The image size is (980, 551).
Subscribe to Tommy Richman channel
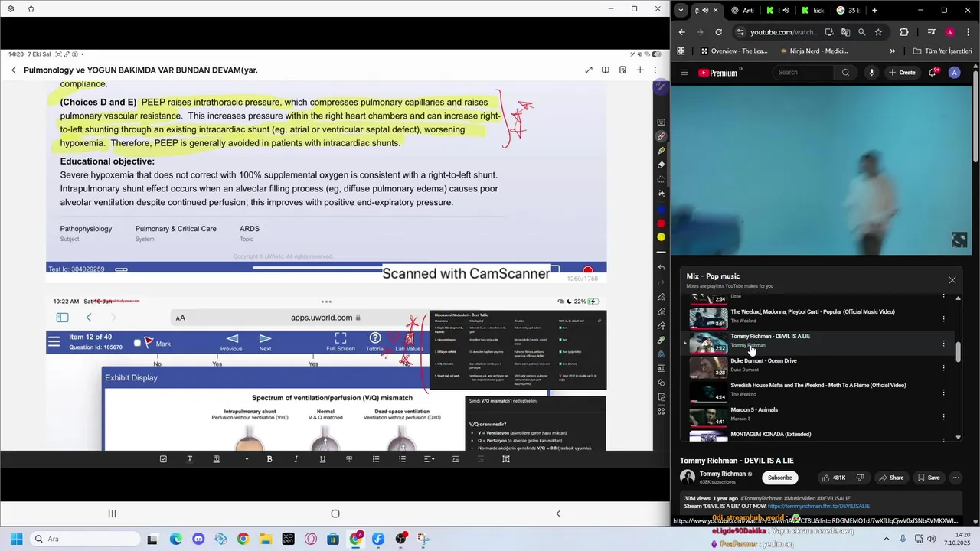click(780, 478)
